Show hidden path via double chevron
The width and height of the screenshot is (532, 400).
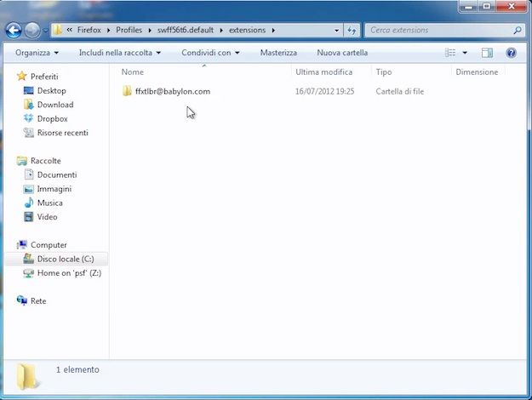[x=69, y=30]
